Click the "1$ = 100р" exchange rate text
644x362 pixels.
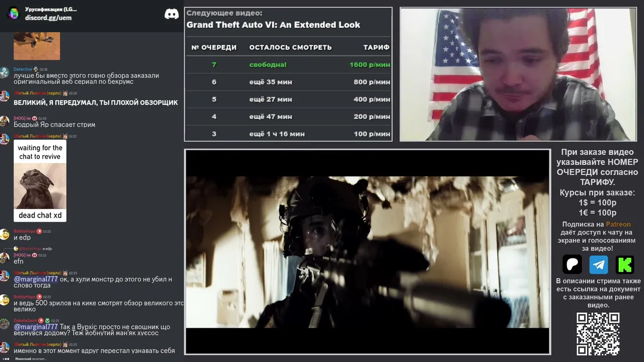[597, 203]
